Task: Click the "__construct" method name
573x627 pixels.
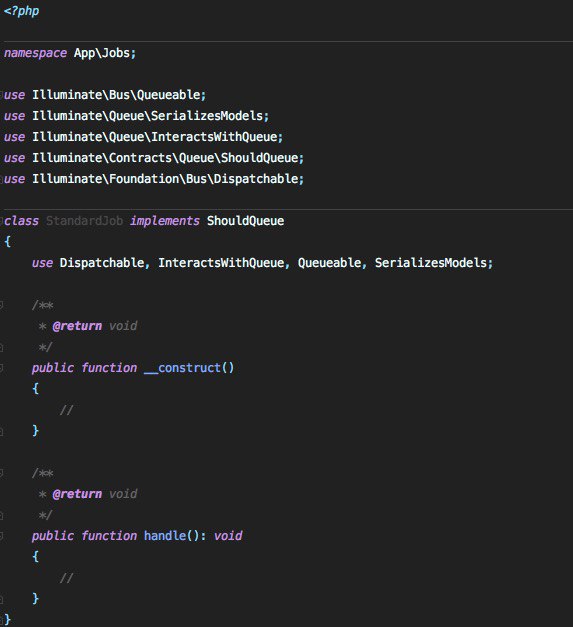Action: [x=183, y=368]
